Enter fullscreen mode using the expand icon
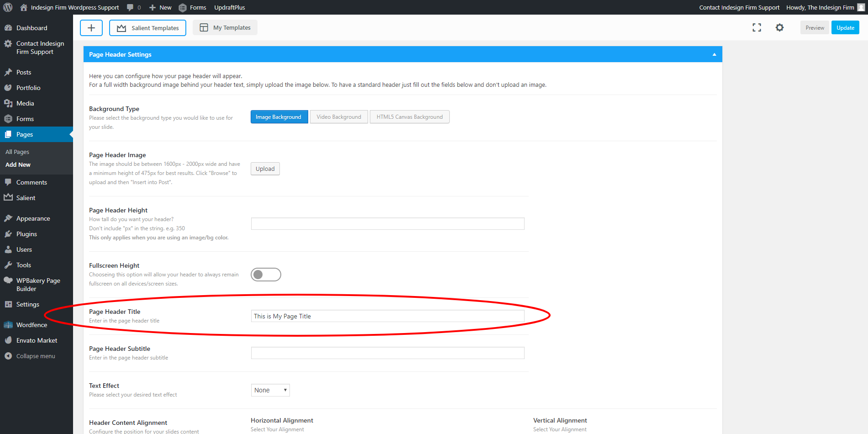868x434 pixels. click(757, 28)
